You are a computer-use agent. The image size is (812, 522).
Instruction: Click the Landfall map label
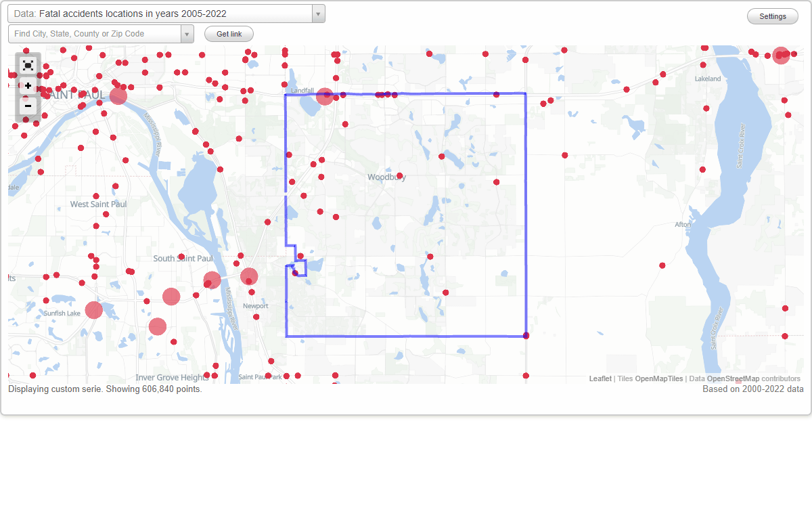tap(302, 90)
